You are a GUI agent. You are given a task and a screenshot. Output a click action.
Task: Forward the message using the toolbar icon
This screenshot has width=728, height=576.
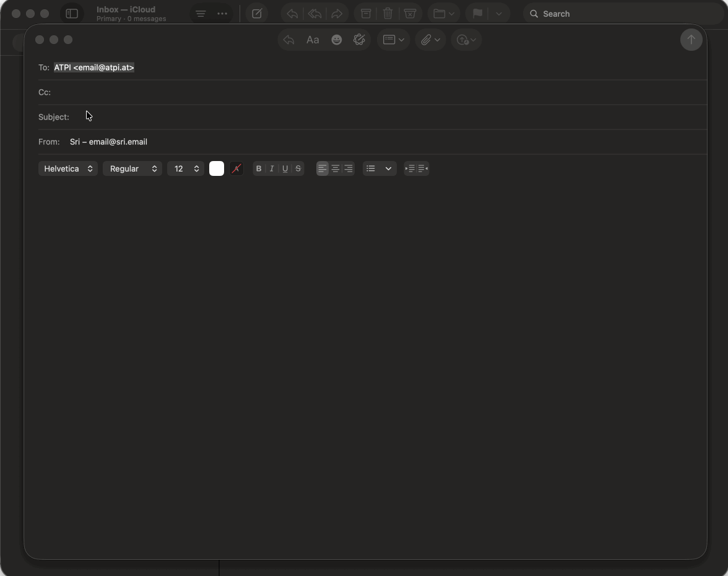[337, 14]
